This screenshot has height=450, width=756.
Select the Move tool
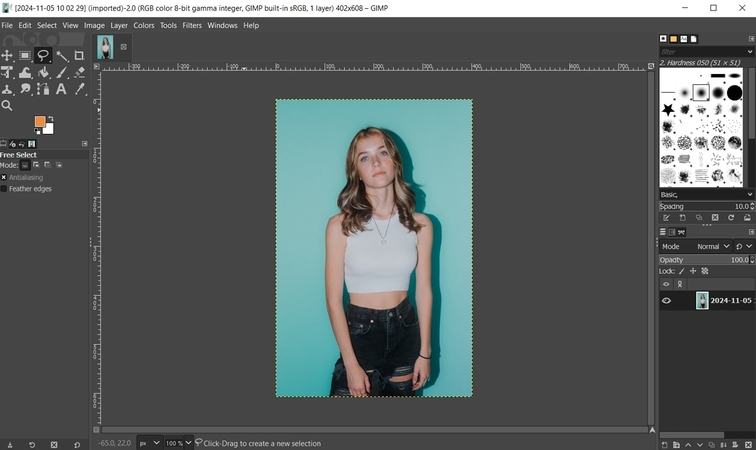pos(7,55)
